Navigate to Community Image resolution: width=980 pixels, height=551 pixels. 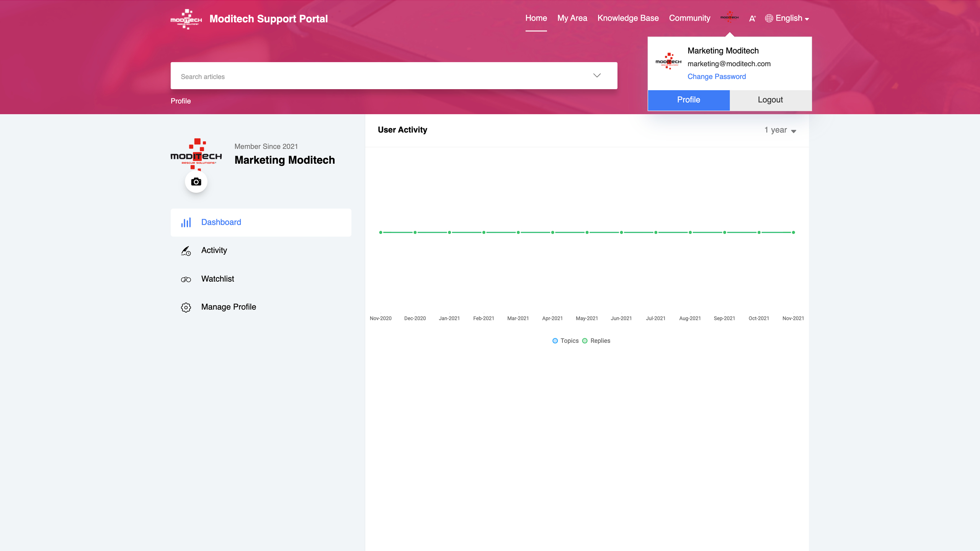[x=689, y=18]
